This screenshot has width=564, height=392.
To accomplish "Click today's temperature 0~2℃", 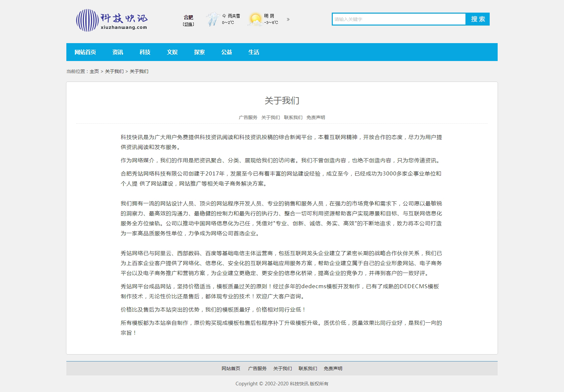I will [228, 23].
